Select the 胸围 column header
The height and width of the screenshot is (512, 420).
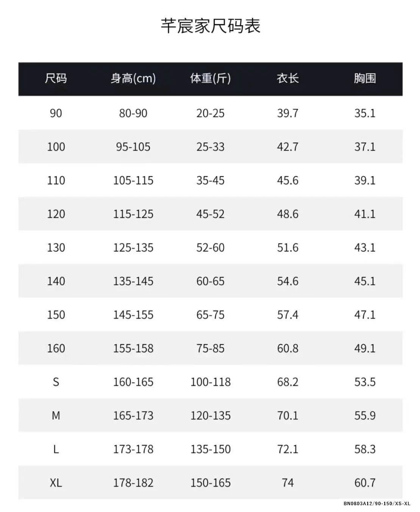point(365,78)
